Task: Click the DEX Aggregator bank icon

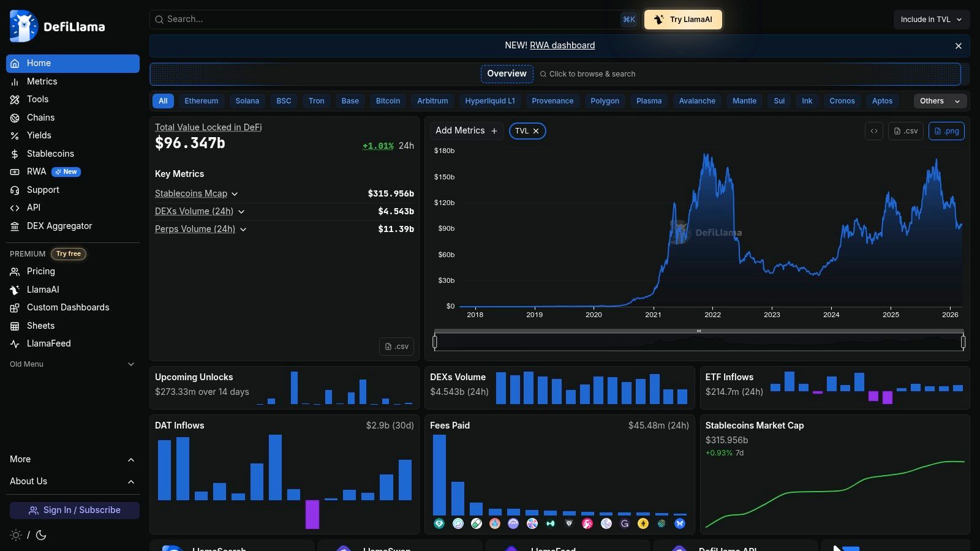Action: 15,226
